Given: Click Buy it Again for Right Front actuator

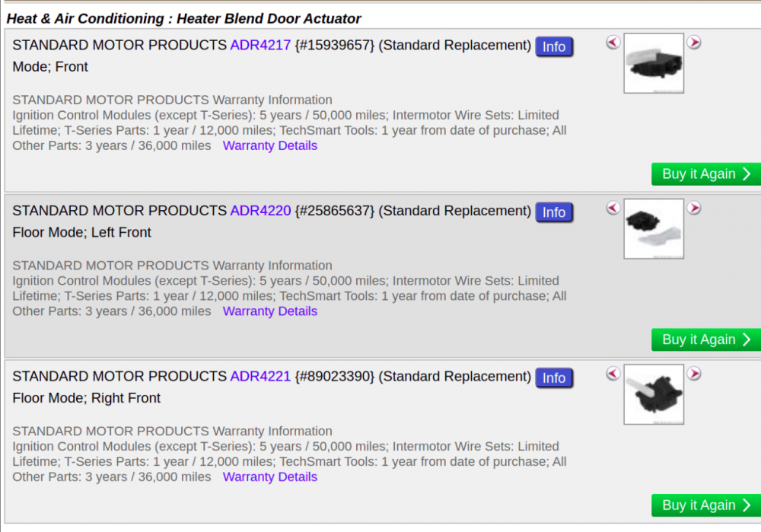Looking at the screenshot, I should pyautogui.click(x=705, y=505).
